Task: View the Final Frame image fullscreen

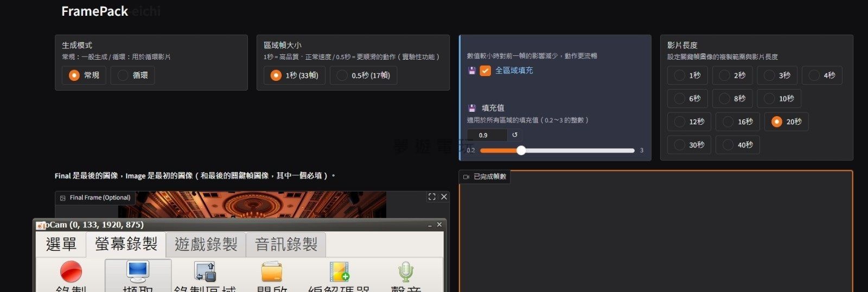Action: [432, 196]
